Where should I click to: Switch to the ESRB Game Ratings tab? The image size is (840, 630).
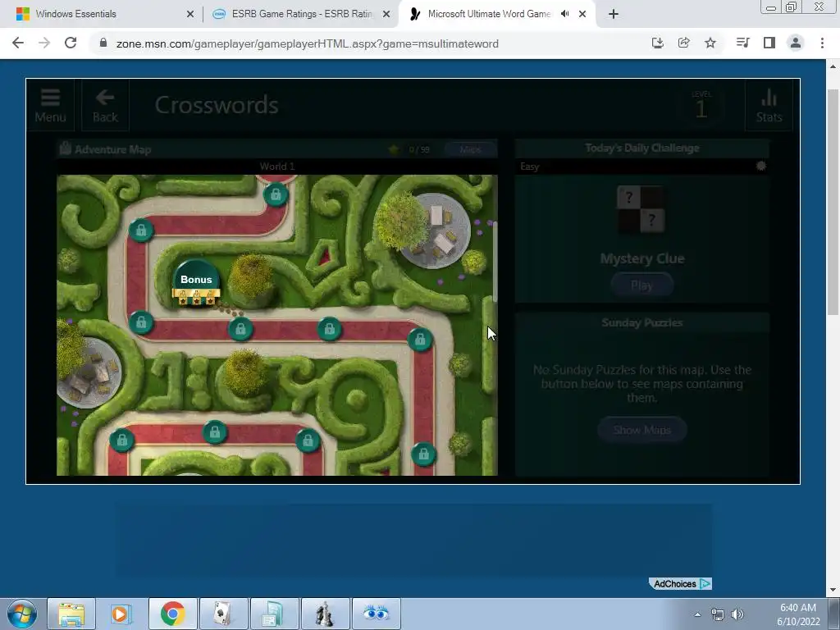click(300, 14)
